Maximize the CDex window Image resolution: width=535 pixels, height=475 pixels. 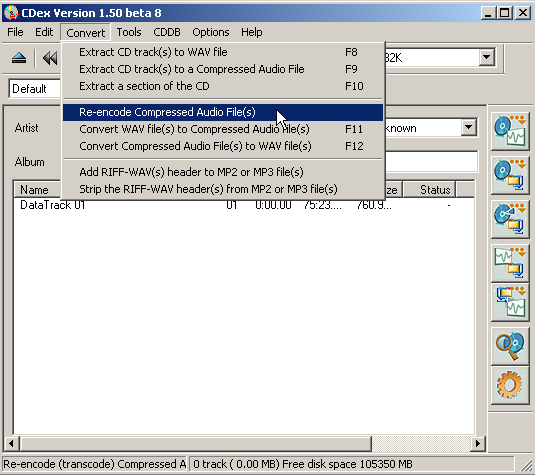coord(505,13)
